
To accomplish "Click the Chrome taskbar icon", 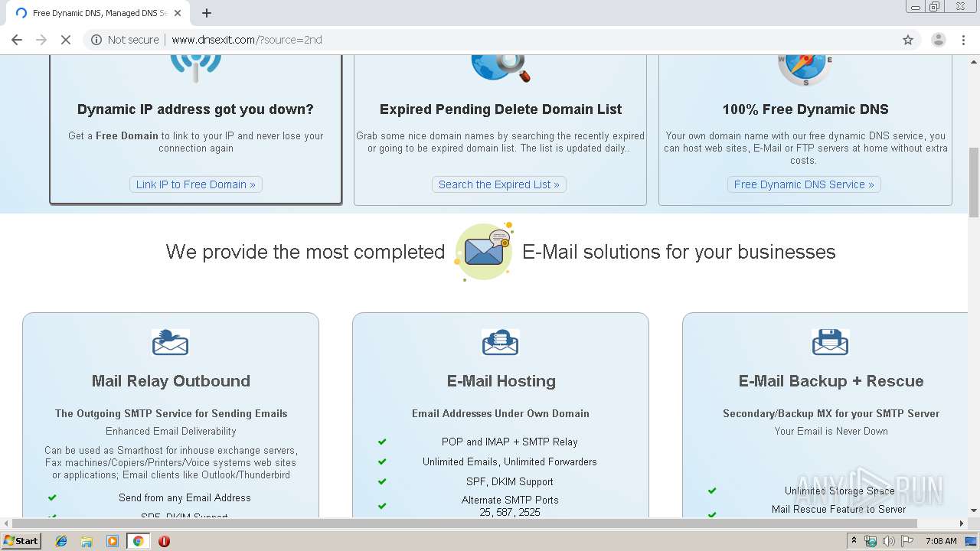I will coord(138,541).
